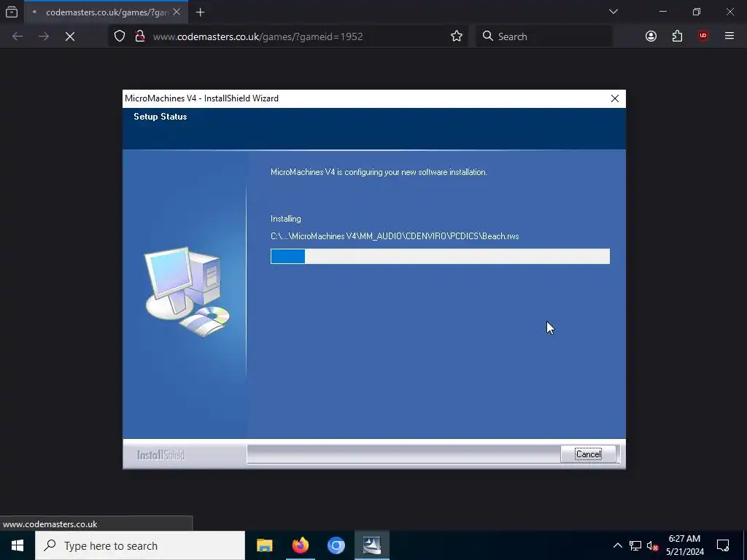747x560 pixels.
Task: Click the installation progress bar
Action: (440, 256)
